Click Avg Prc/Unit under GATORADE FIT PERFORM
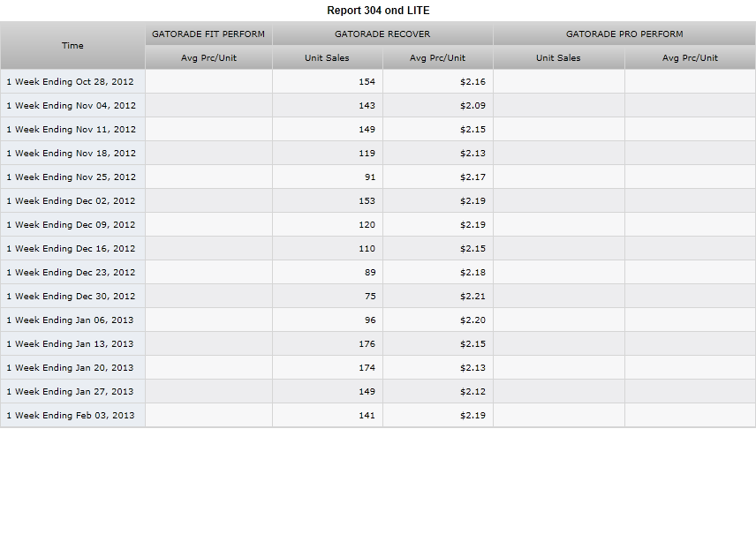The height and width of the screenshot is (557, 756). click(208, 58)
